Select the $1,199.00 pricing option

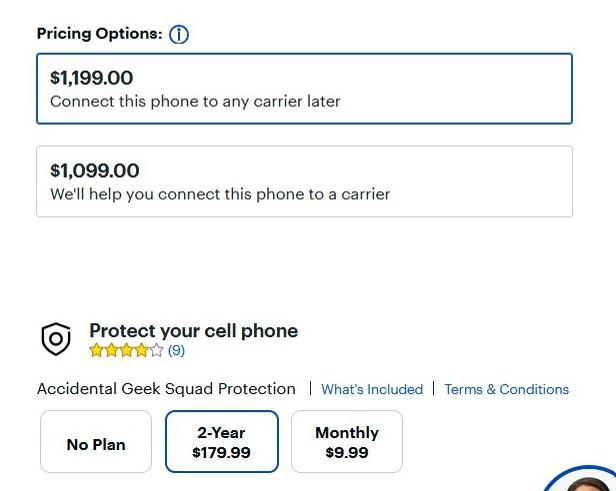pos(304,89)
